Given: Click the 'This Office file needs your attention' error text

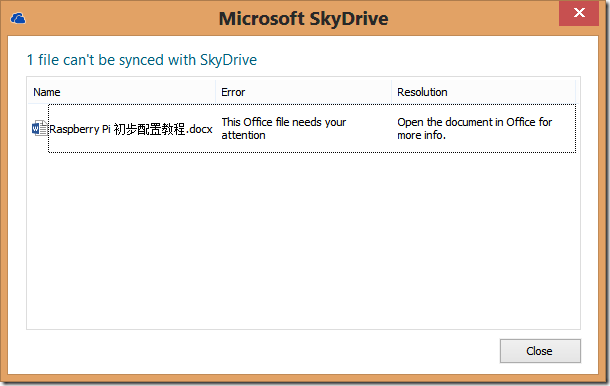Looking at the screenshot, I should (x=284, y=128).
